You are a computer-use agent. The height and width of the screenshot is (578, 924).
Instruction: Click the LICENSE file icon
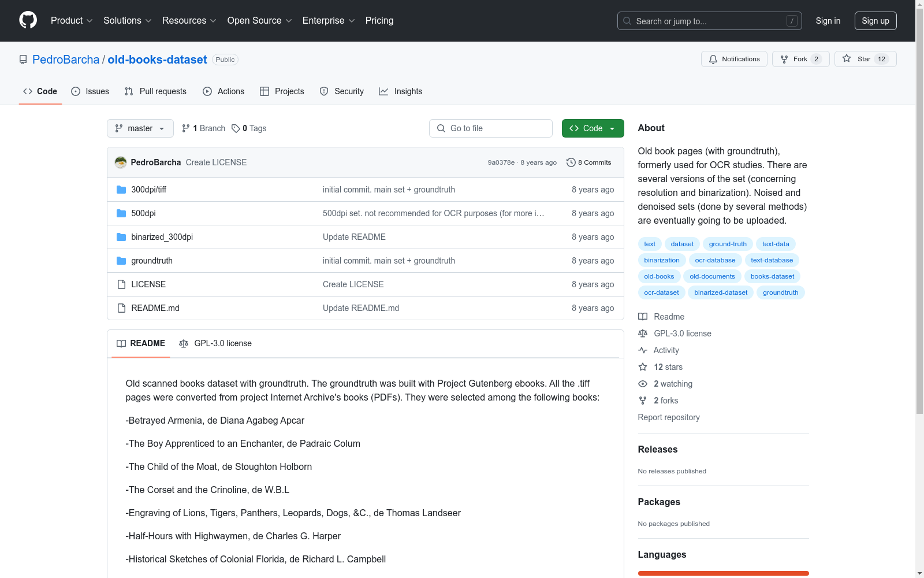[x=121, y=284]
